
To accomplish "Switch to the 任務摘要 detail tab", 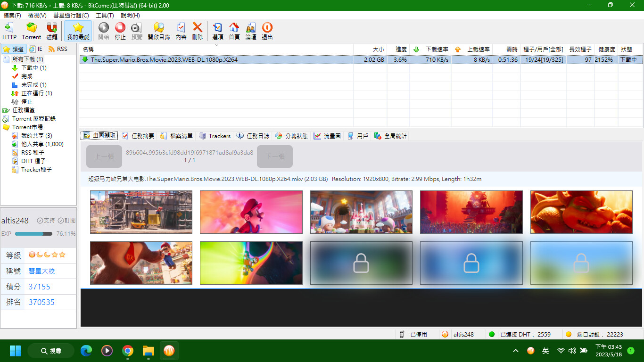I will 138,136.
